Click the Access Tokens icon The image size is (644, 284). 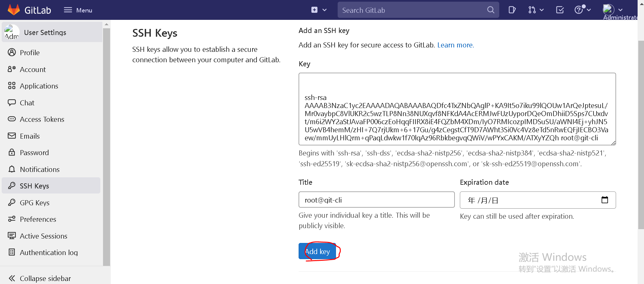pos(12,119)
